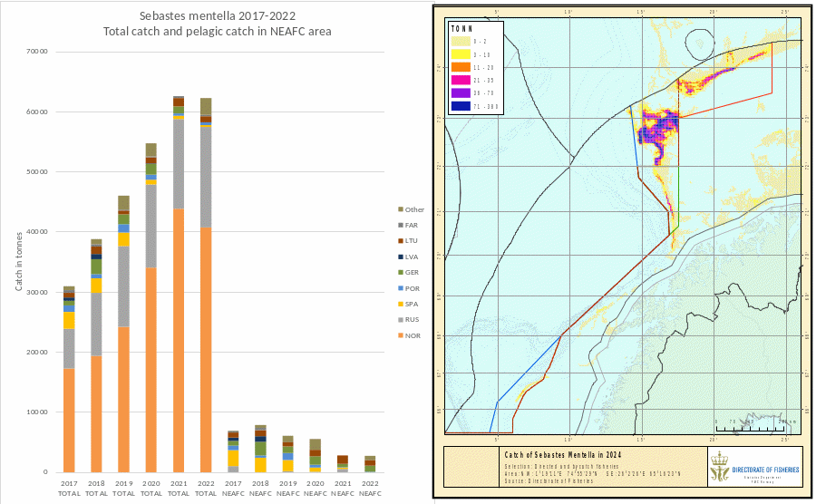
Task: Select the olive Other segment atop the 2022 TOTAL bar
Action: (206, 106)
